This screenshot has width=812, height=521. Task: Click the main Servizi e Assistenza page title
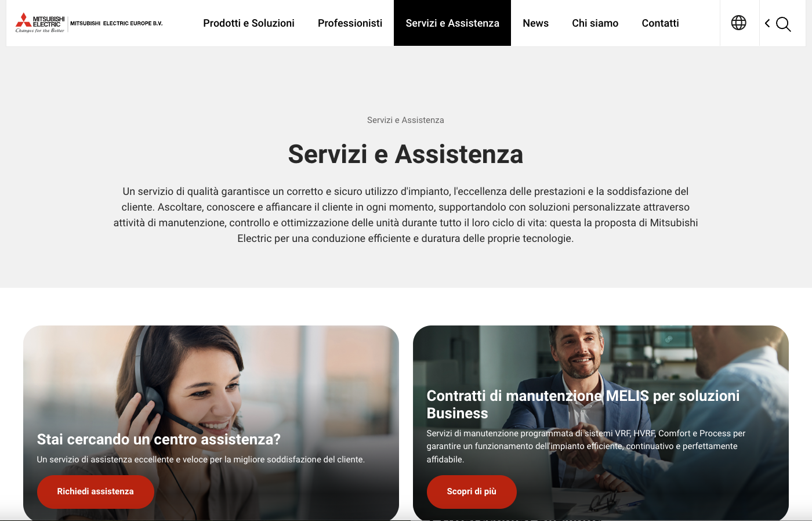click(x=405, y=154)
